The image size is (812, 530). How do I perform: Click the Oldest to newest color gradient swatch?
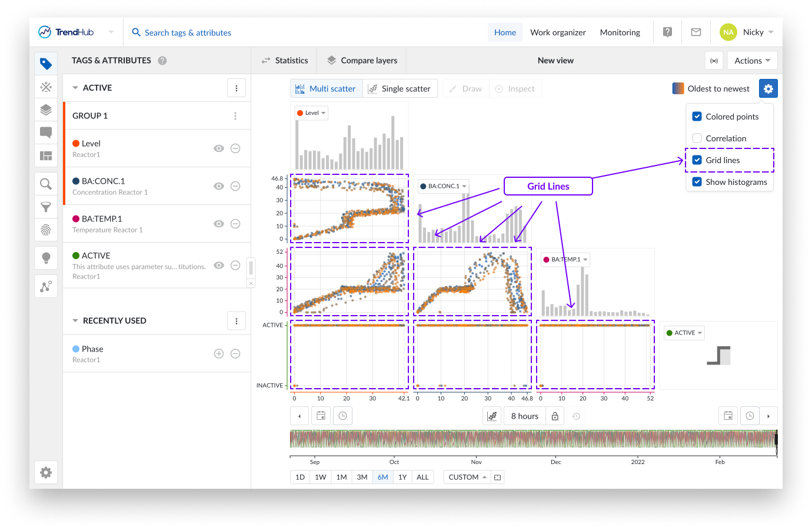pos(678,89)
